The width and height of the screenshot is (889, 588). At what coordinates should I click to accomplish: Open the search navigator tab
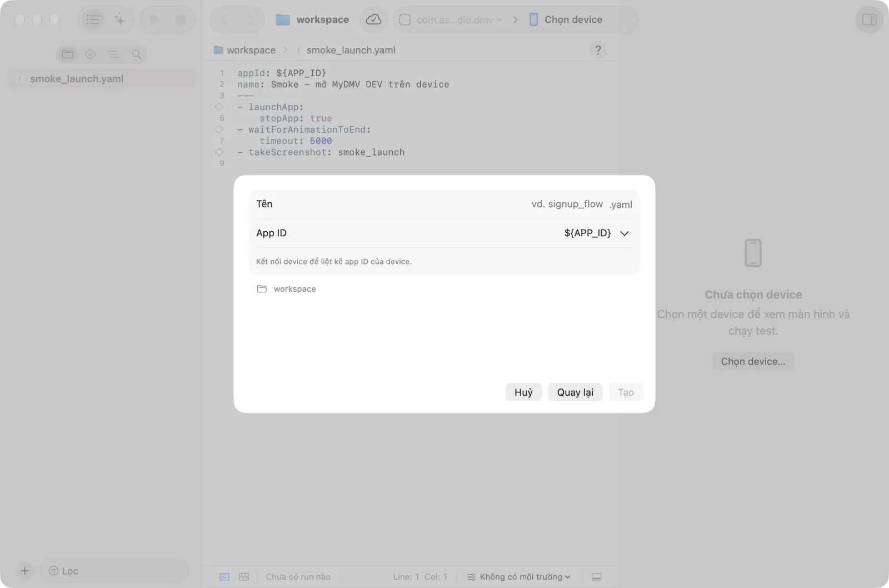pyautogui.click(x=136, y=54)
